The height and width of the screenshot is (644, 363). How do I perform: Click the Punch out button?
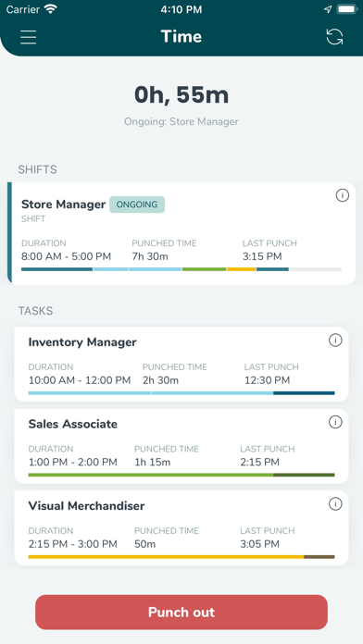pyautogui.click(x=181, y=612)
